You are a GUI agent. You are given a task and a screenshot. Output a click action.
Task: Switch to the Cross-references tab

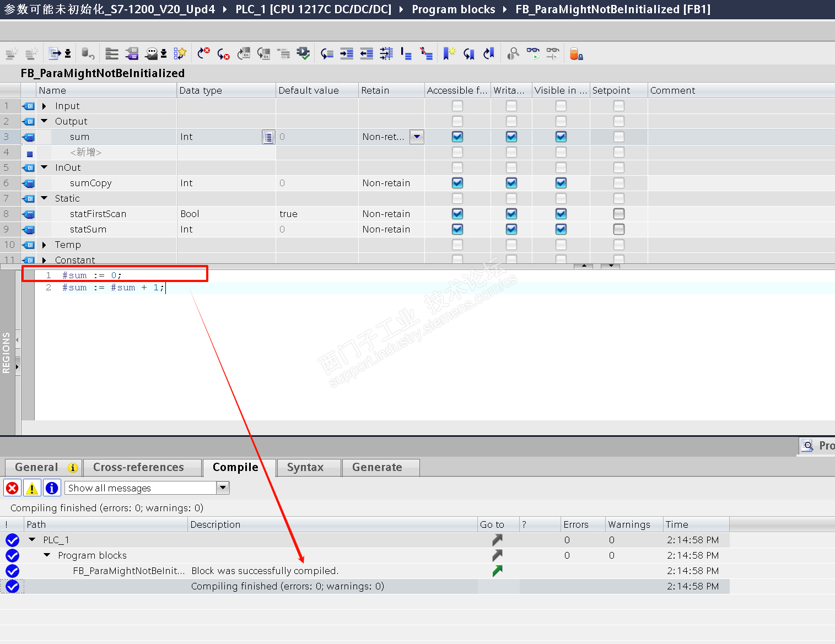(142, 467)
